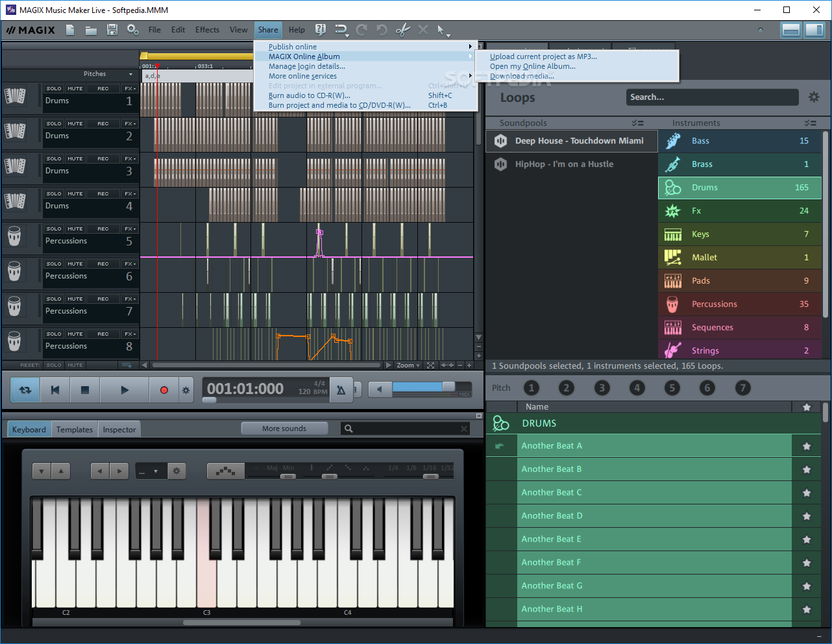This screenshot has height=644, width=832.
Task: Click the context help question mark icon
Action: (320, 30)
